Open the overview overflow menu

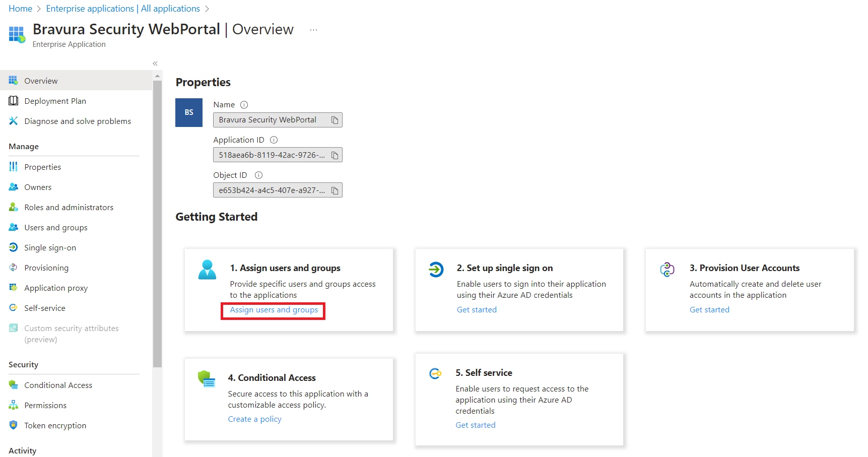(313, 29)
